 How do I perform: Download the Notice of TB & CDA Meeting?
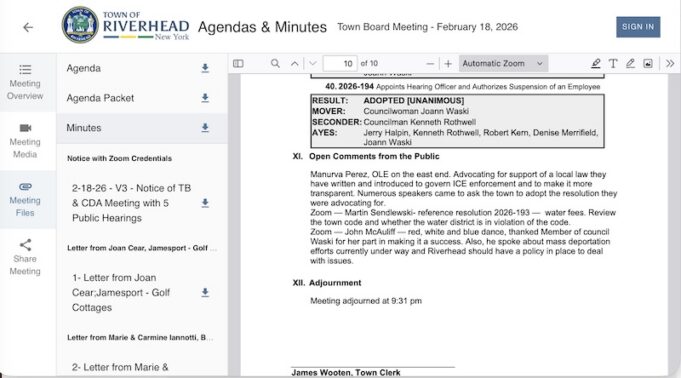[205, 203]
